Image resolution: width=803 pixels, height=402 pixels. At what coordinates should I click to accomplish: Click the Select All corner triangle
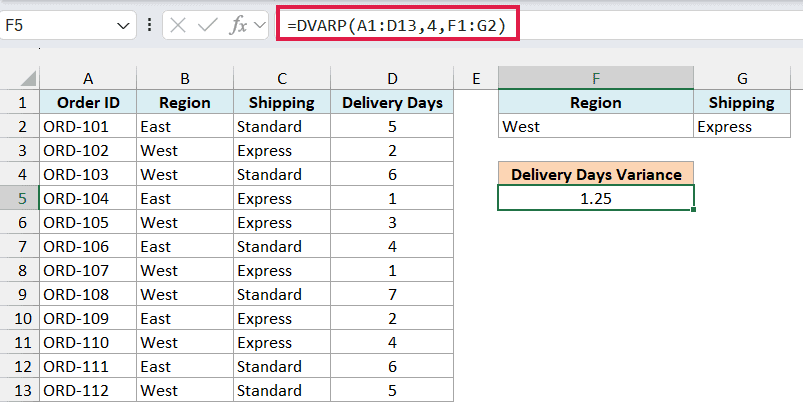pyautogui.click(x=29, y=78)
